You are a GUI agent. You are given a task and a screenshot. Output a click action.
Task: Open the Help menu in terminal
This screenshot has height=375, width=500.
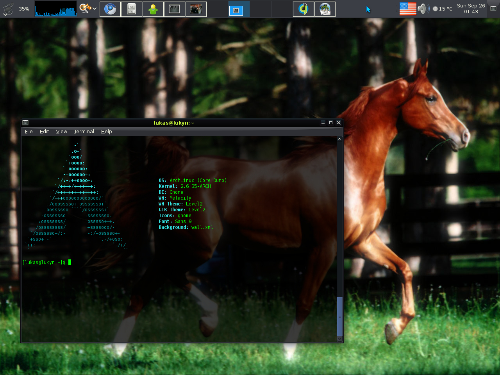[x=106, y=132]
